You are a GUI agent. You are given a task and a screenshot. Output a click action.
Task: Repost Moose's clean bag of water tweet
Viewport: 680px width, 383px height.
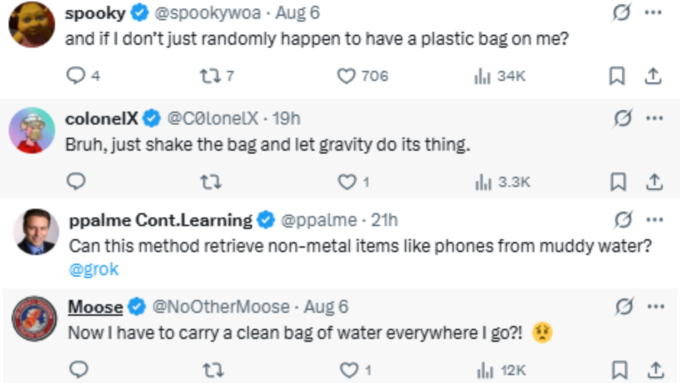click(213, 370)
